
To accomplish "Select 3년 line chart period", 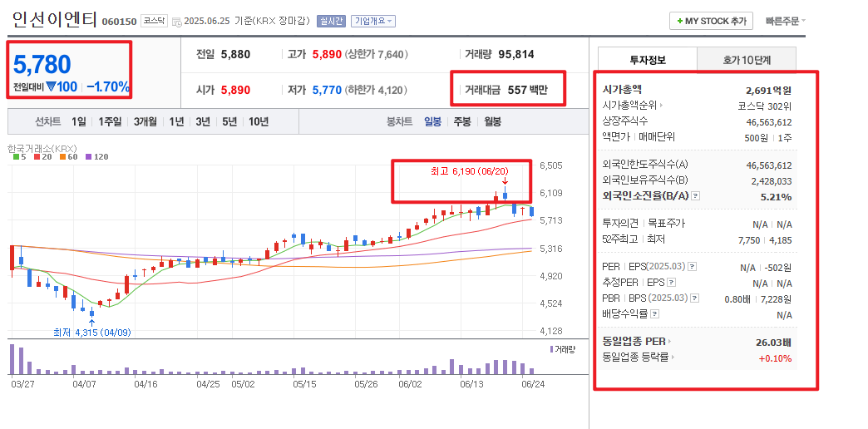I will [x=203, y=121].
